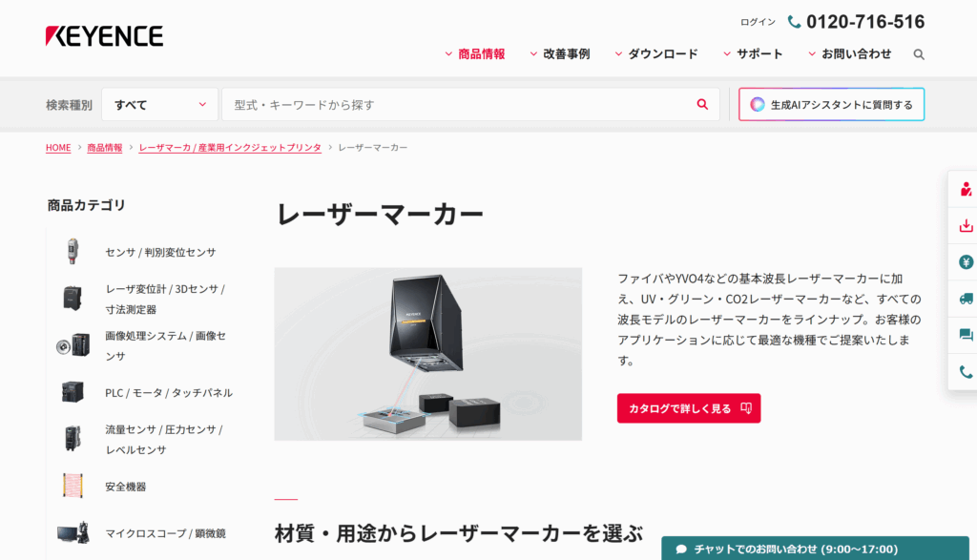Select 安全機器 in the category list
977x560 pixels.
[x=125, y=487]
